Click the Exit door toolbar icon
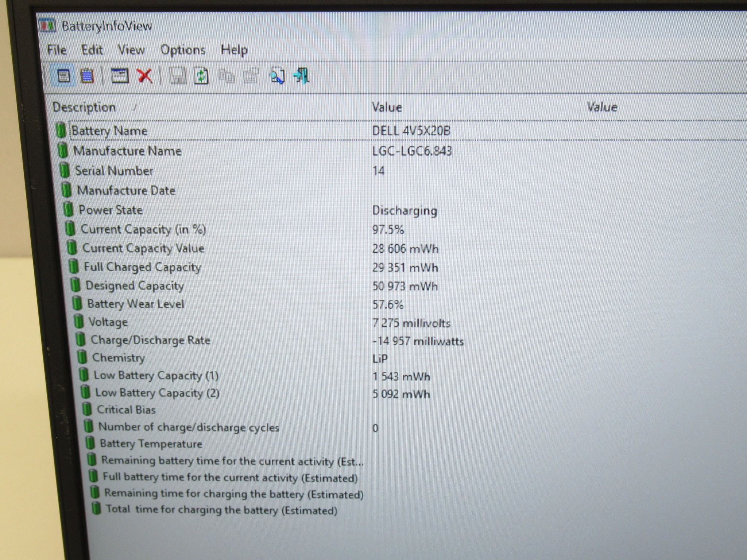This screenshot has height=560, width=747. pyautogui.click(x=301, y=76)
